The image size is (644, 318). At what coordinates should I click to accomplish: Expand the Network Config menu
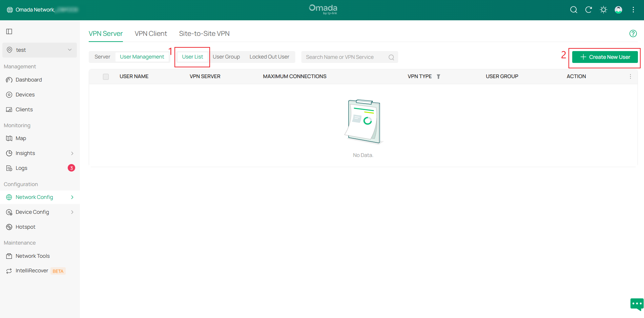34,197
